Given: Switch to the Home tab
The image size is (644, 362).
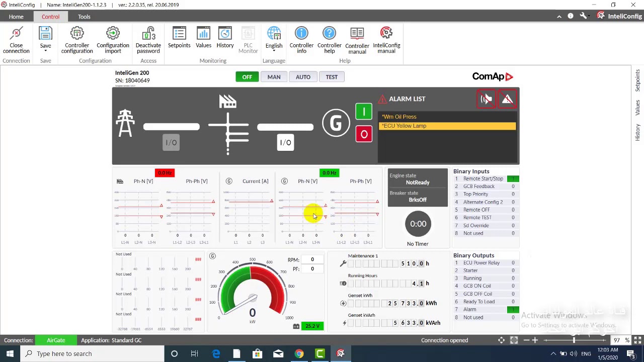Looking at the screenshot, I should pos(16,17).
